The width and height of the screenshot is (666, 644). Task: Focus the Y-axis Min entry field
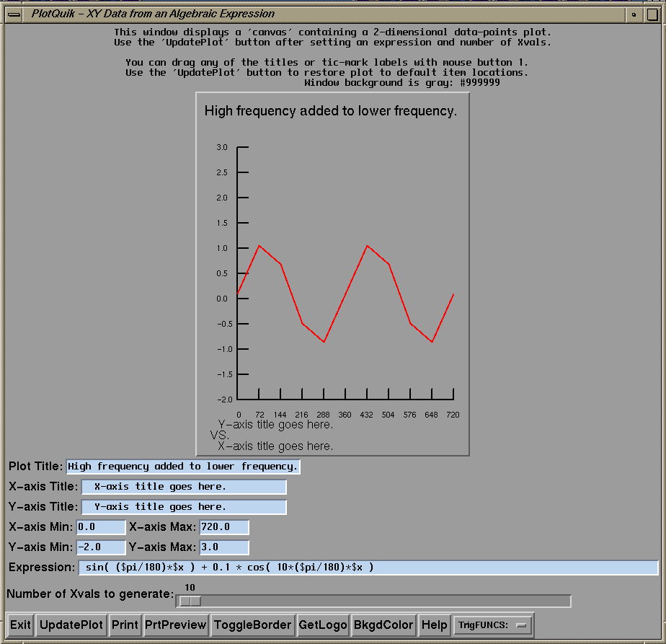click(101, 547)
